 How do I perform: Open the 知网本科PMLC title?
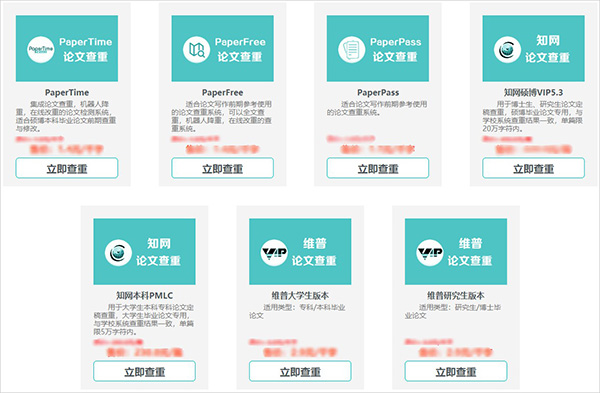(x=145, y=296)
